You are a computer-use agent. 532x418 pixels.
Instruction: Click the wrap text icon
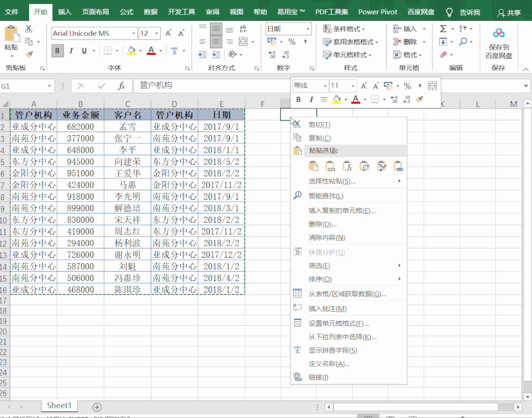pyautogui.click(x=243, y=29)
